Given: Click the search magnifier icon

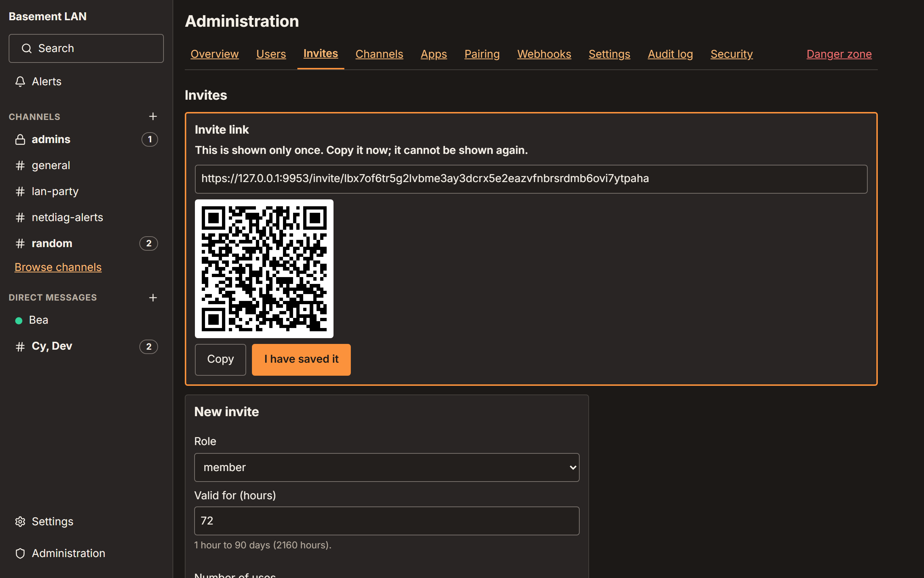Looking at the screenshot, I should [26, 48].
